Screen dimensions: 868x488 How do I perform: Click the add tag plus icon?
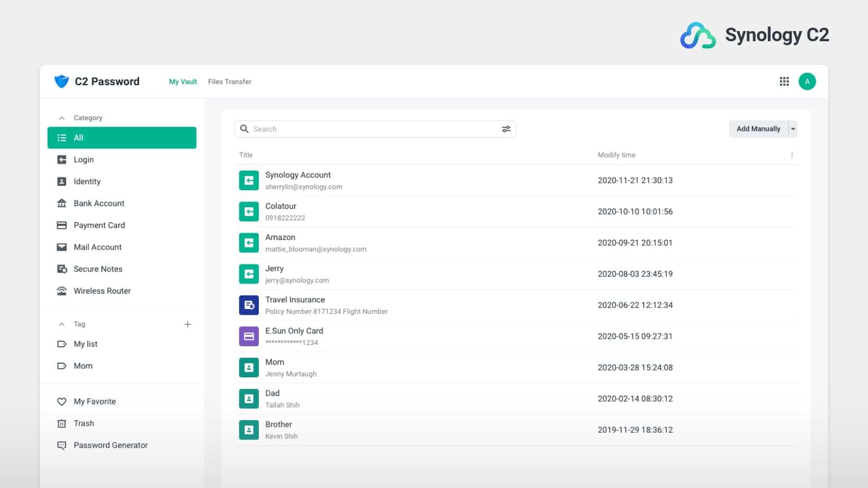[188, 324]
